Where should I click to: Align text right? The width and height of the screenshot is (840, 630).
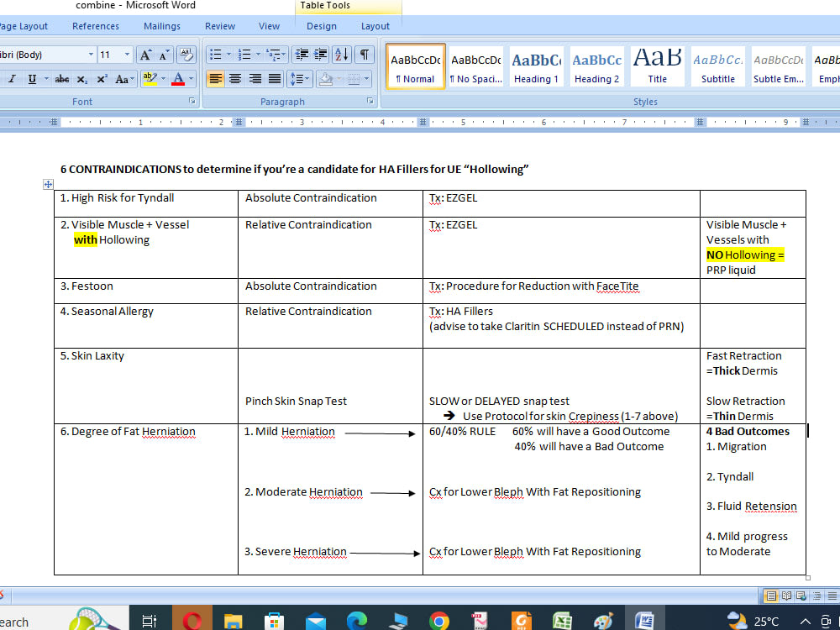[255, 79]
